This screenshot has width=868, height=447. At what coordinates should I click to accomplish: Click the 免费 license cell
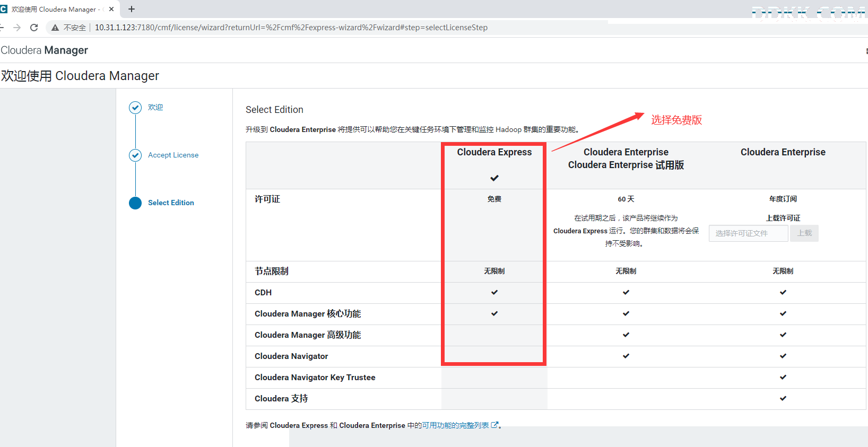tap(494, 199)
